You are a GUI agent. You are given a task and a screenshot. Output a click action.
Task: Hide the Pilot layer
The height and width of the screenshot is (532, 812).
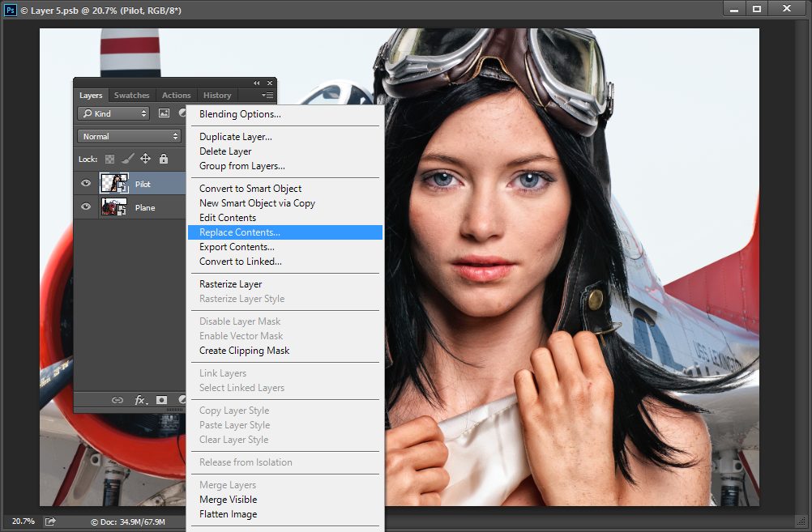point(86,183)
